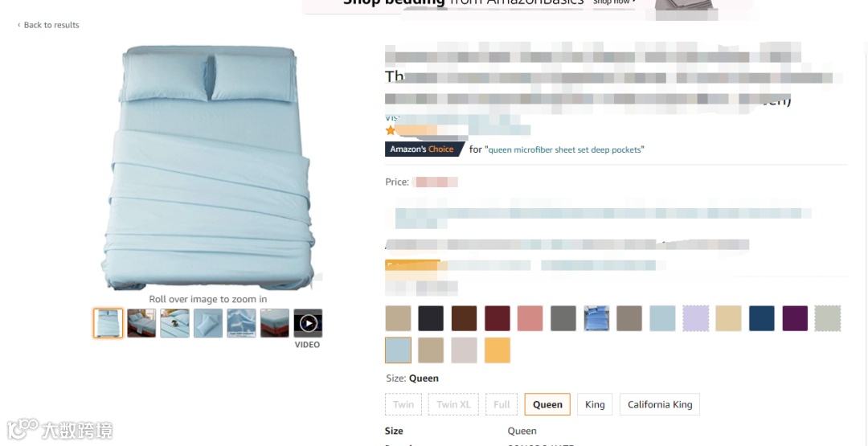
Task: Select California King size
Action: pos(660,404)
